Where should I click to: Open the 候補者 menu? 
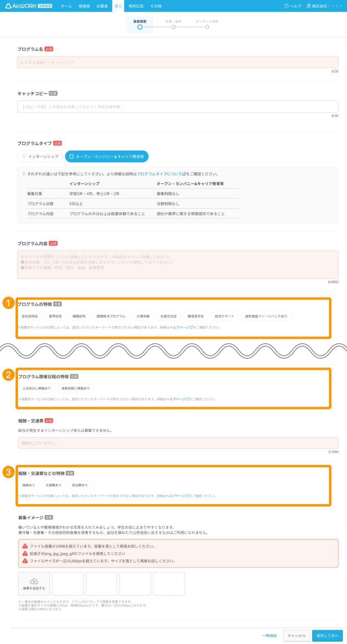[84, 6]
